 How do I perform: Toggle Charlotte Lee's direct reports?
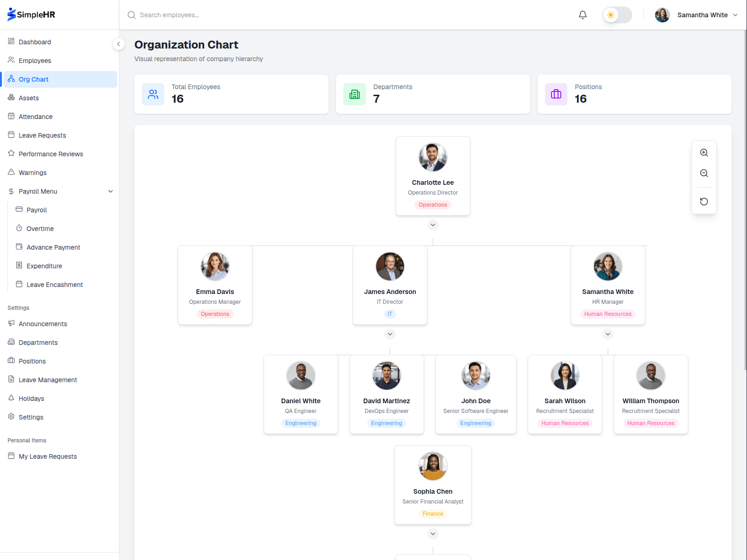point(433,225)
